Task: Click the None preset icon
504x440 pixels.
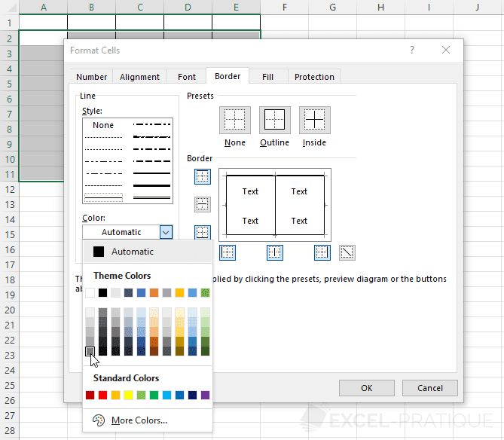Action: [235, 120]
